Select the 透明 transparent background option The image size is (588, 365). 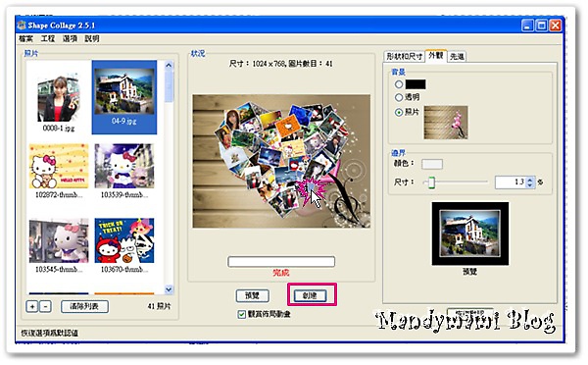point(399,97)
